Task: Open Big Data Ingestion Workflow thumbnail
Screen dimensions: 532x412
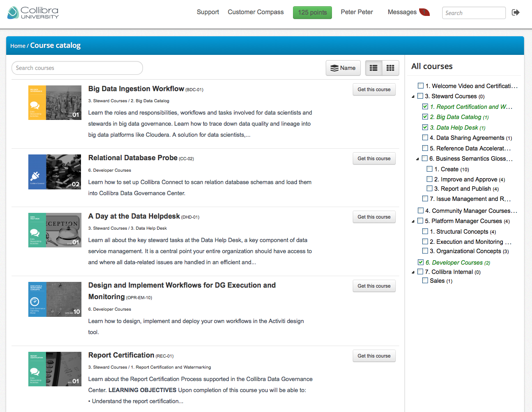Action: (55, 103)
